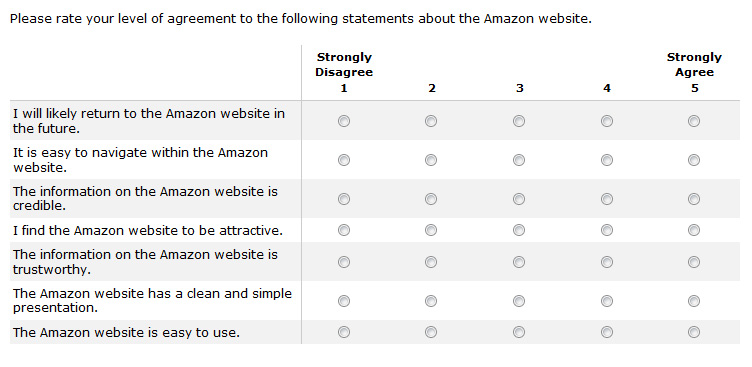The width and height of the screenshot is (752, 367).
Task: Click the statement 'The Amazon website is easy to use.'
Action: 126,332
